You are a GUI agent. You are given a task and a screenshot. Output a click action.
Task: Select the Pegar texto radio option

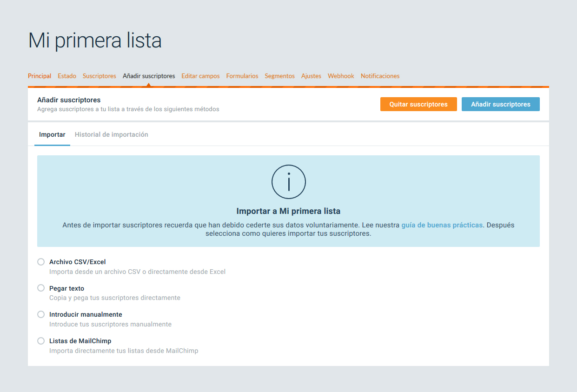click(41, 288)
